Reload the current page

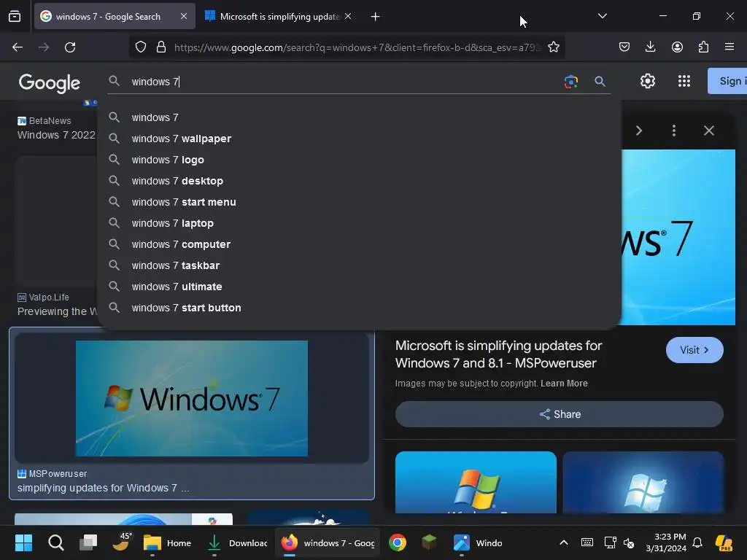click(x=70, y=47)
